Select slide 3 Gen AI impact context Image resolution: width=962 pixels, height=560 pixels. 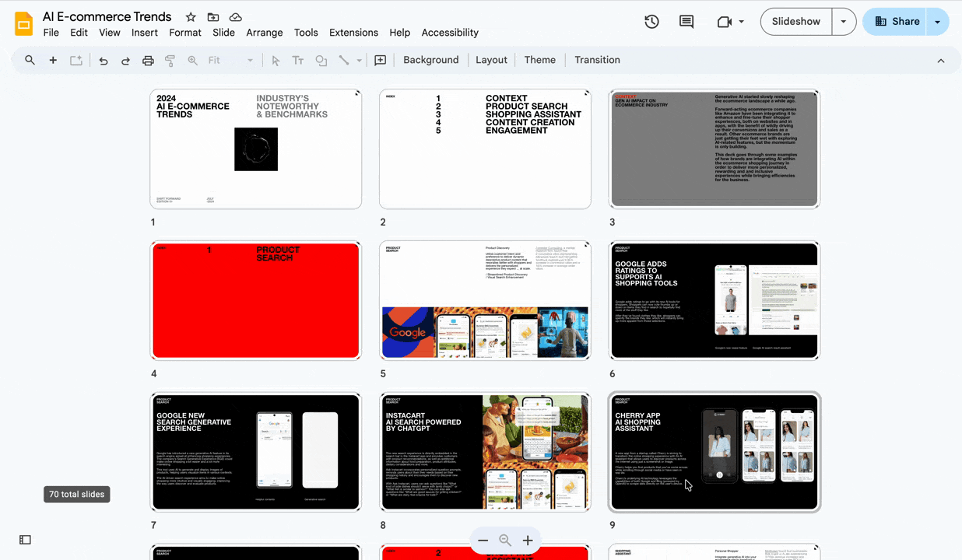(x=714, y=149)
